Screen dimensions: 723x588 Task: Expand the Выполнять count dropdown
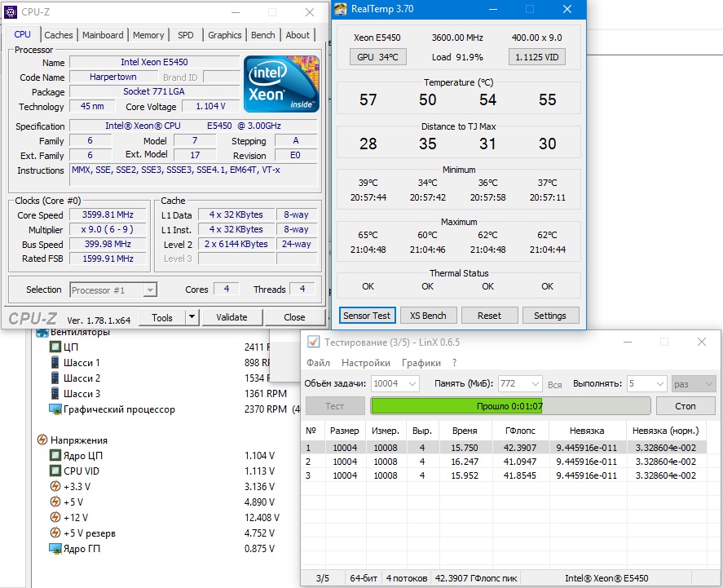[660, 383]
